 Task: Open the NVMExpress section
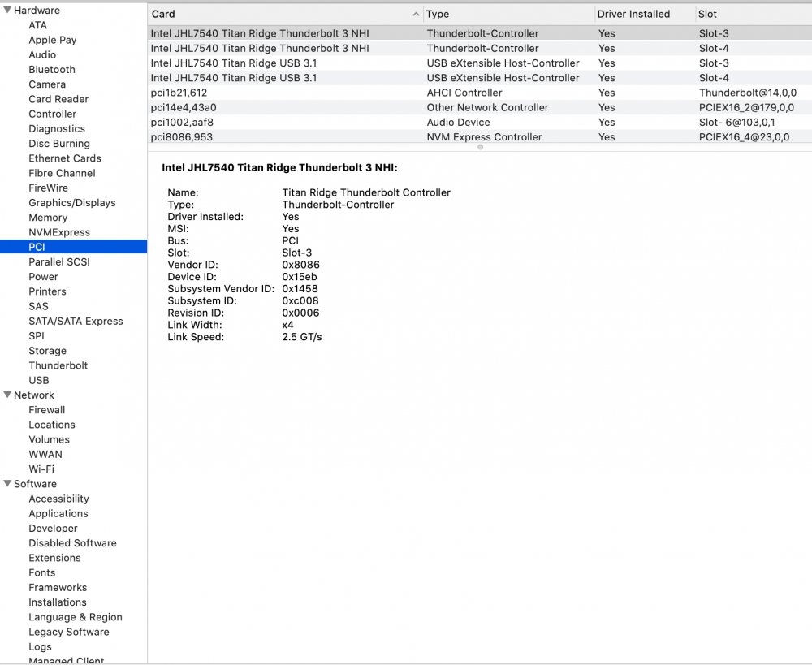[x=59, y=232]
